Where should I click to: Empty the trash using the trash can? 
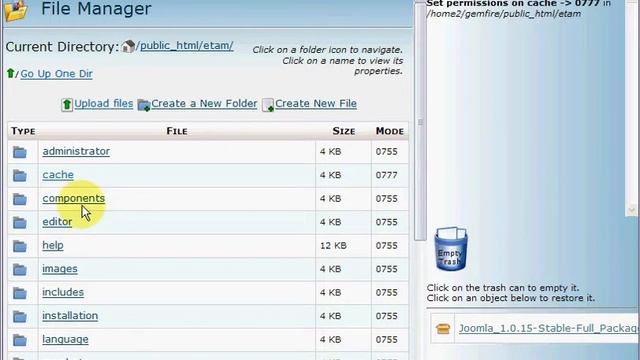pos(451,249)
